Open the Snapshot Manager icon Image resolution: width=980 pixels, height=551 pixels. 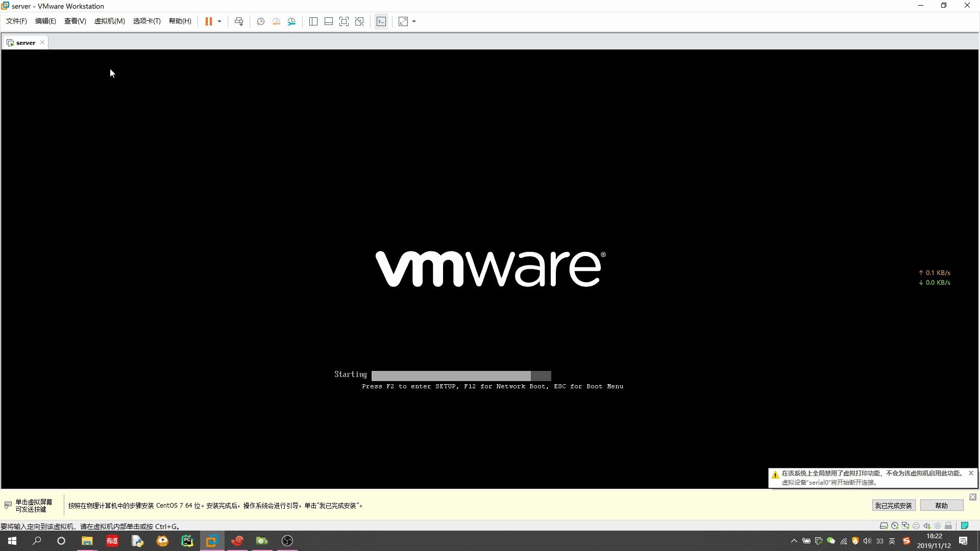(x=291, y=21)
